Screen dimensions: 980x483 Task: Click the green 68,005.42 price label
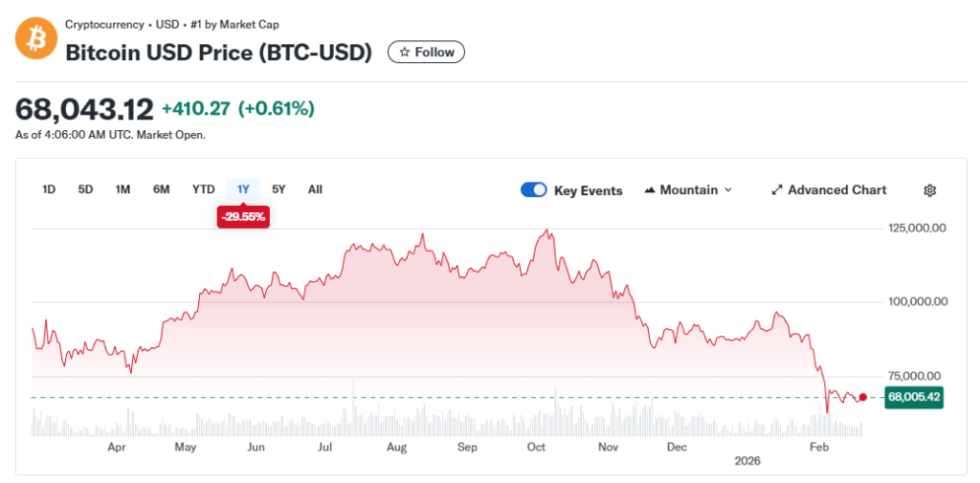click(915, 397)
